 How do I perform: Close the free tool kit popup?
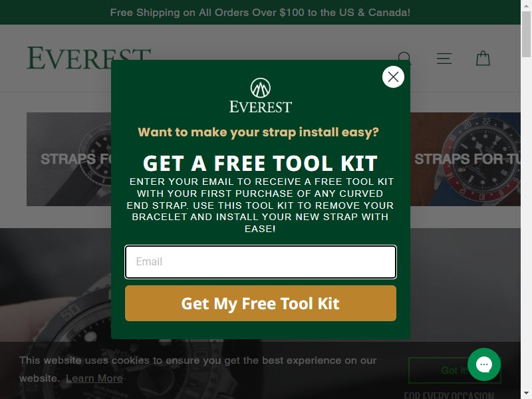point(393,76)
